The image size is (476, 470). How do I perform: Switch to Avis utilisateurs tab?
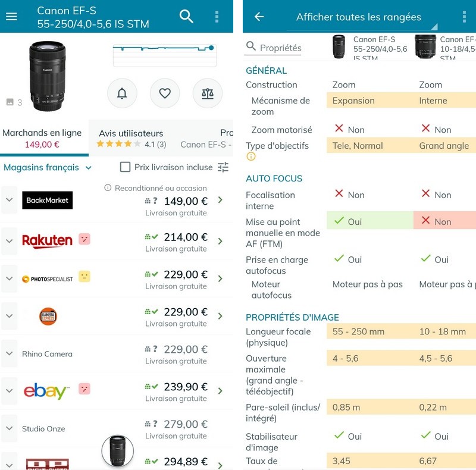(131, 139)
